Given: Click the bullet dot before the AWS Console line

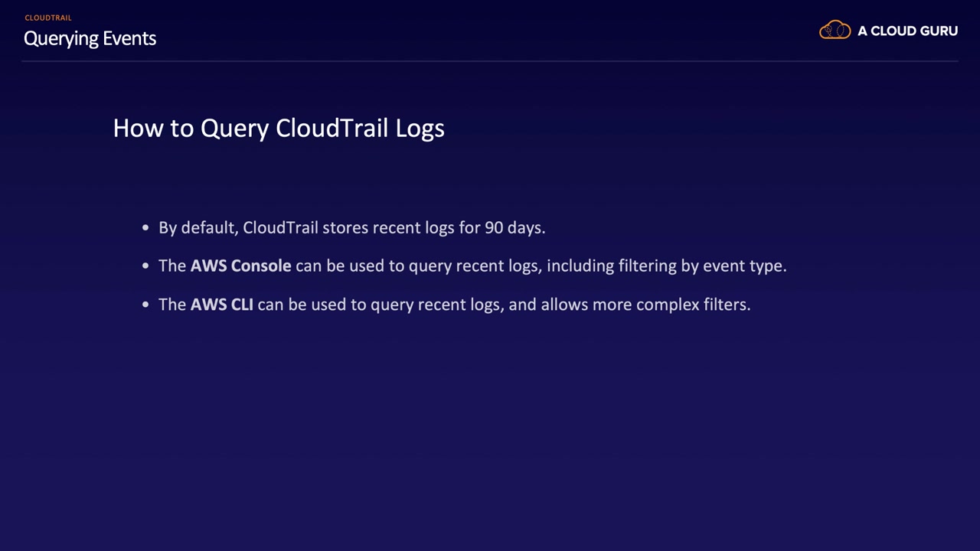Looking at the screenshot, I should pyautogui.click(x=145, y=266).
